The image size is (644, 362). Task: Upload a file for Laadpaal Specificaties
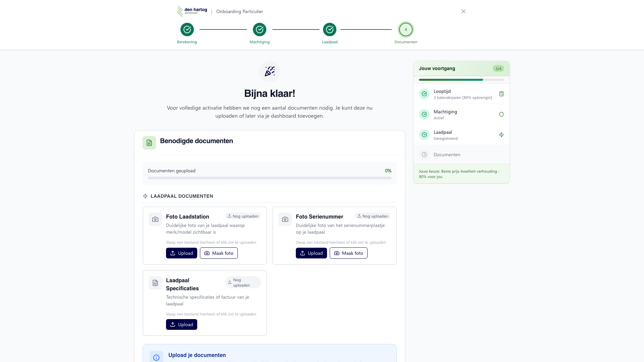(x=181, y=324)
